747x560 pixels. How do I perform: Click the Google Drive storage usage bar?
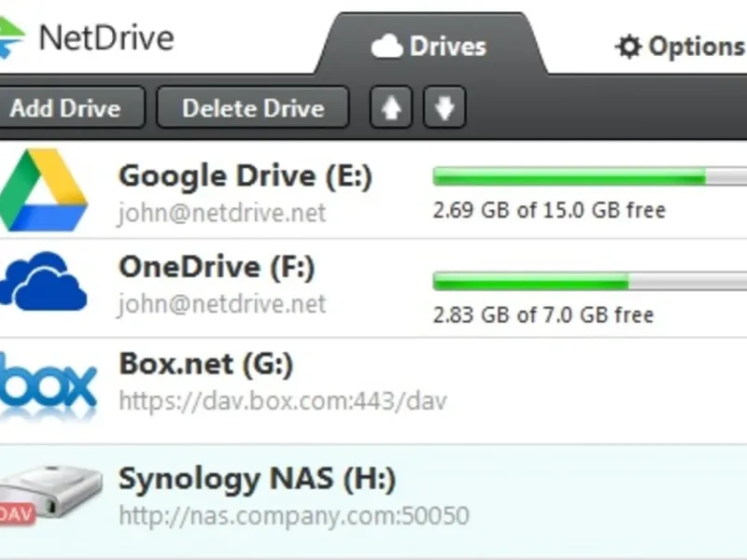pos(588,176)
